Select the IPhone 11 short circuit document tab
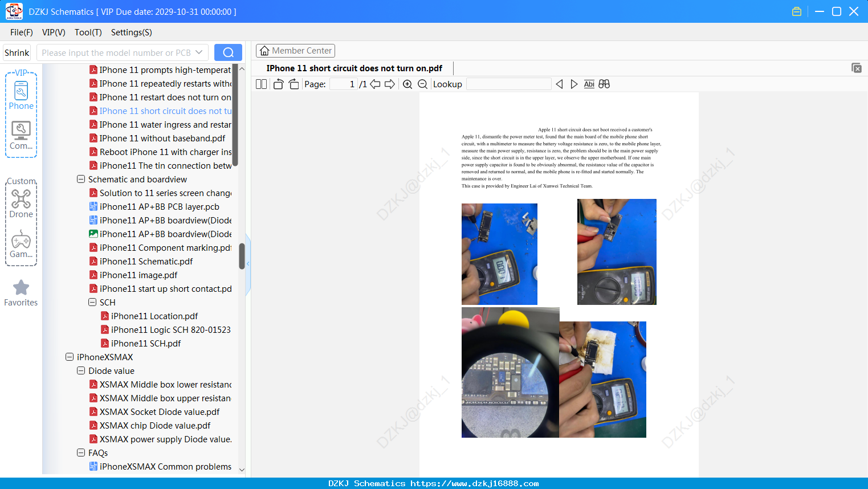868x489 pixels. (x=354, y=68)
